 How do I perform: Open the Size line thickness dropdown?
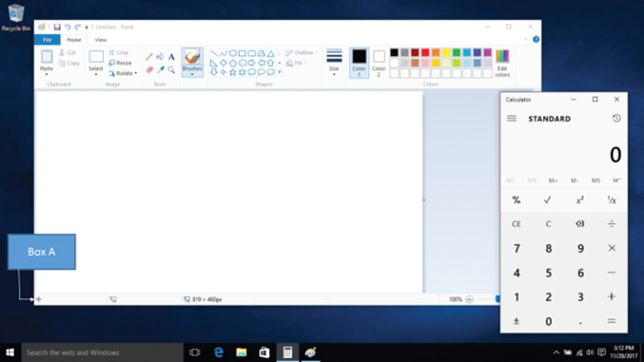pyautogui.click(x=334, y=63)
